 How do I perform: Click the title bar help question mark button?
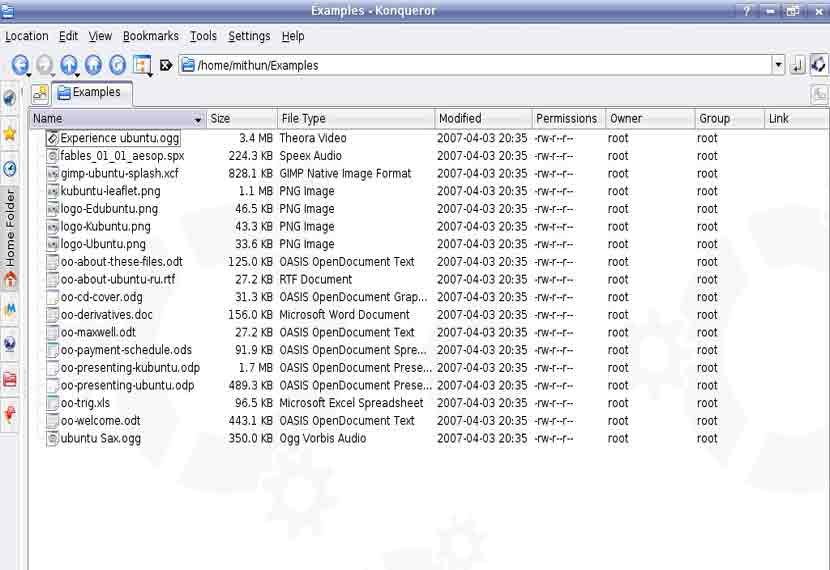[747, 11]
